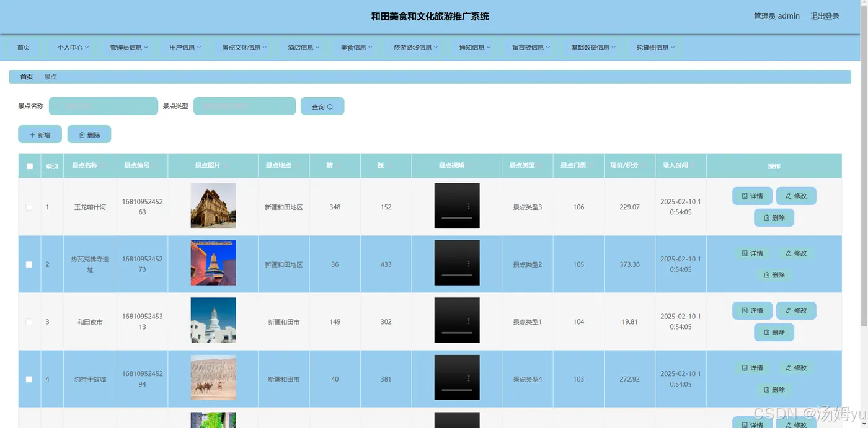Image resolution: width=868 pixels, height=428 pixels.
Task: Click the 查询 search button
Action: tap(322, 107)
